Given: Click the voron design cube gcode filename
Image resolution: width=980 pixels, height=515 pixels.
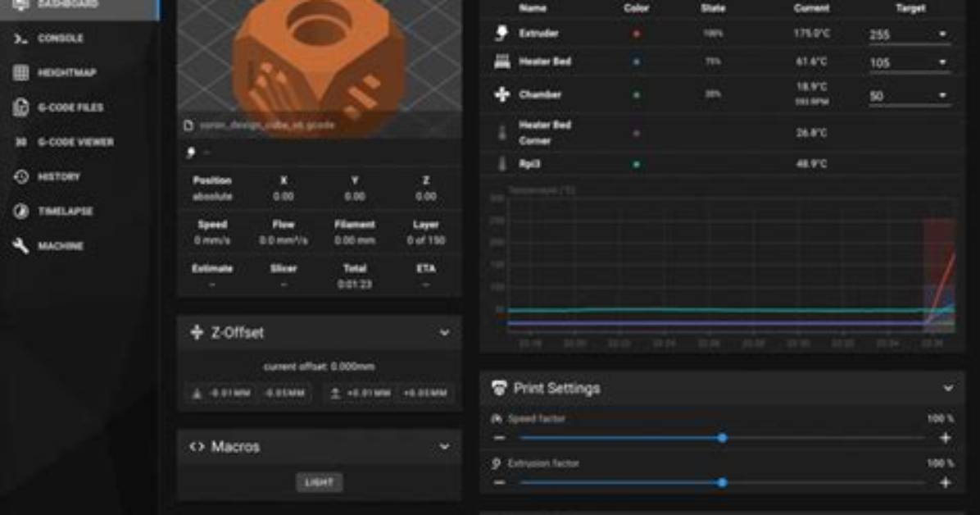Looking at the screenshot, I should 267,125.
